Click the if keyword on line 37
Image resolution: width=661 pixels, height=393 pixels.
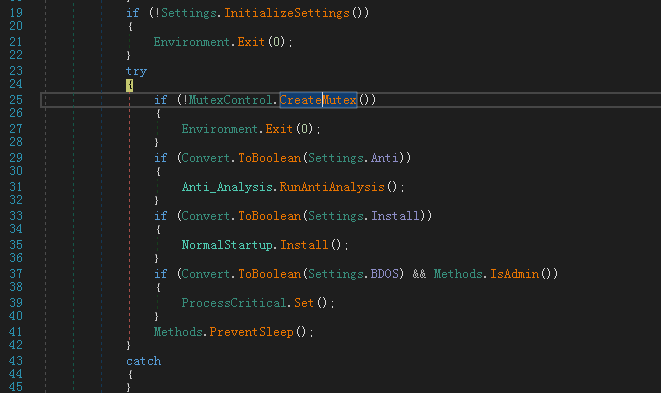(x=161, y=275)
